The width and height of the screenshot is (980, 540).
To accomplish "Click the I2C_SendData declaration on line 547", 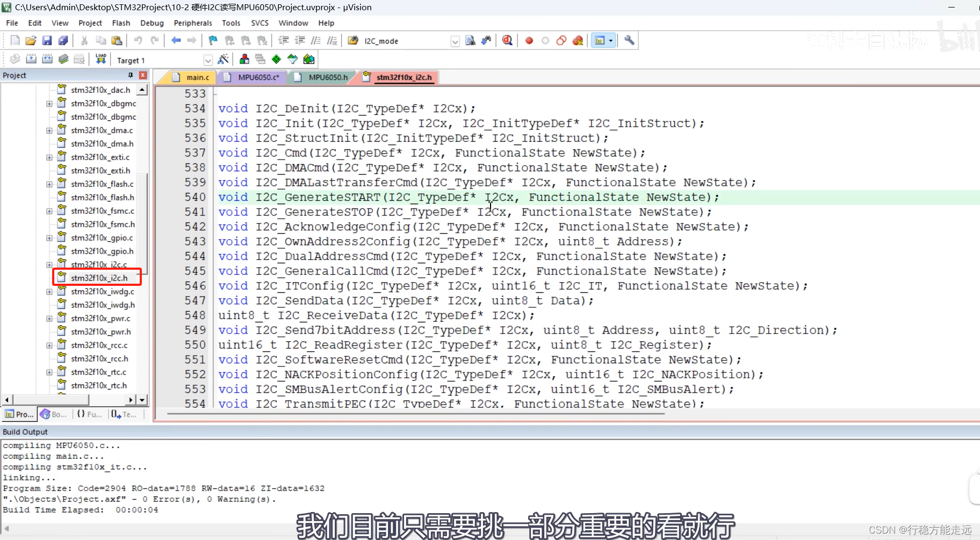I will click(406, 301).
